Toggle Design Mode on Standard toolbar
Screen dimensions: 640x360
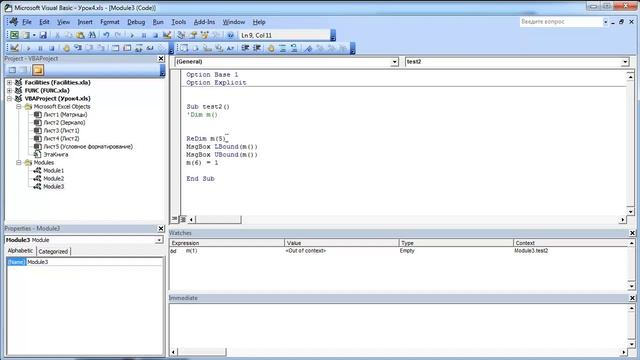167,35
